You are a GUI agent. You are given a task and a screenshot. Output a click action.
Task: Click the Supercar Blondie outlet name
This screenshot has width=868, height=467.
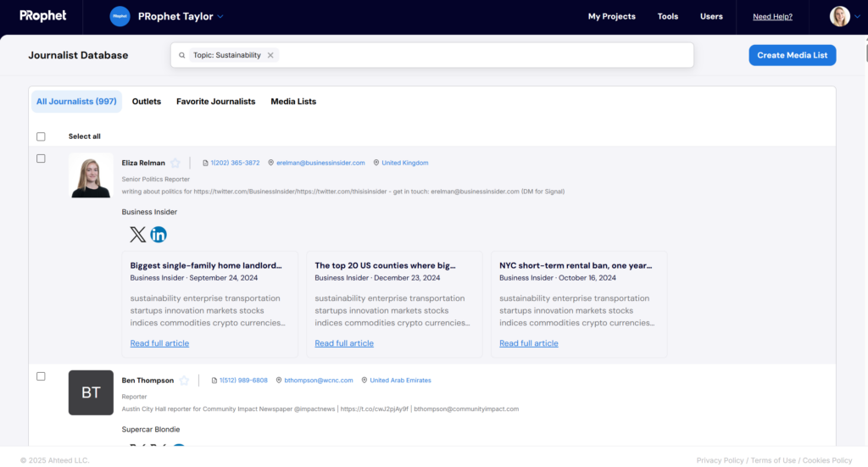point(151,430)
